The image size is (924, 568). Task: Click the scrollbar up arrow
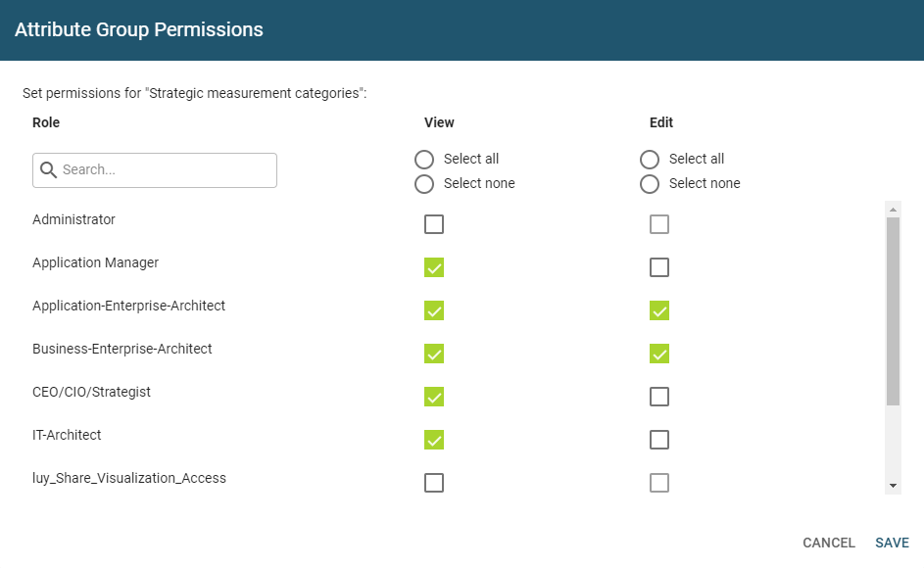[x=893, y=209]
